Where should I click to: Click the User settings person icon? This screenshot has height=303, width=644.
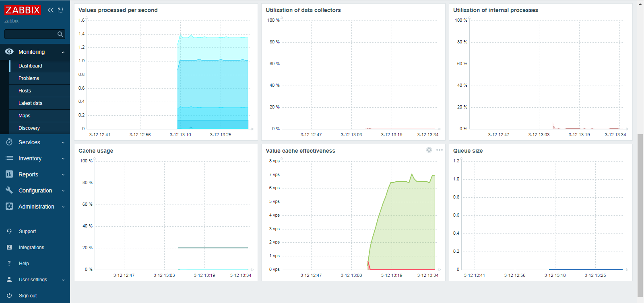click(9, 279)
